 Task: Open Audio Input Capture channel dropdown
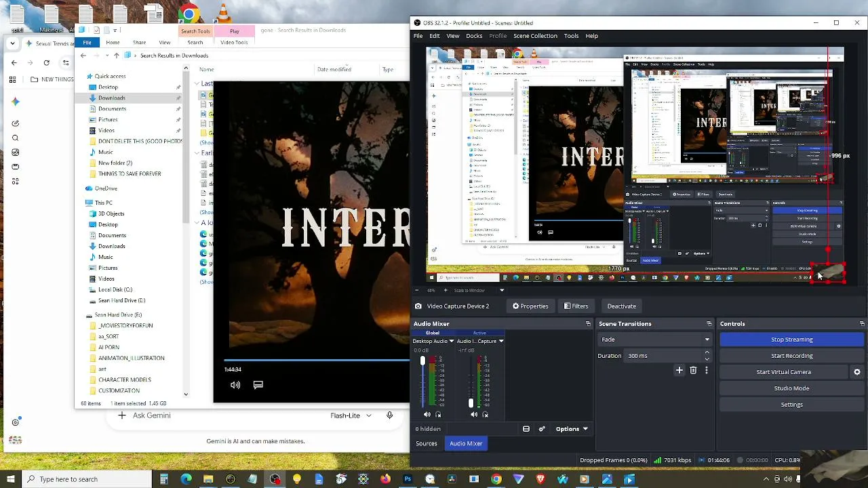coord(501,341)
